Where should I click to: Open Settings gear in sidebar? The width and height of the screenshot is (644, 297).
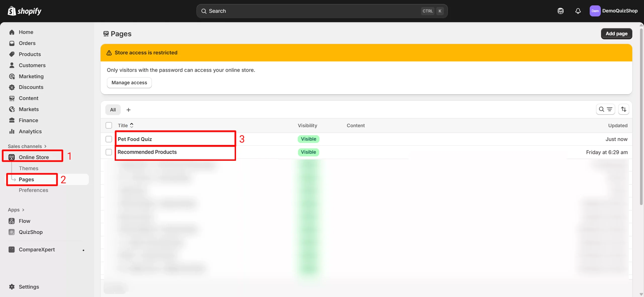(x=12, y=287)
